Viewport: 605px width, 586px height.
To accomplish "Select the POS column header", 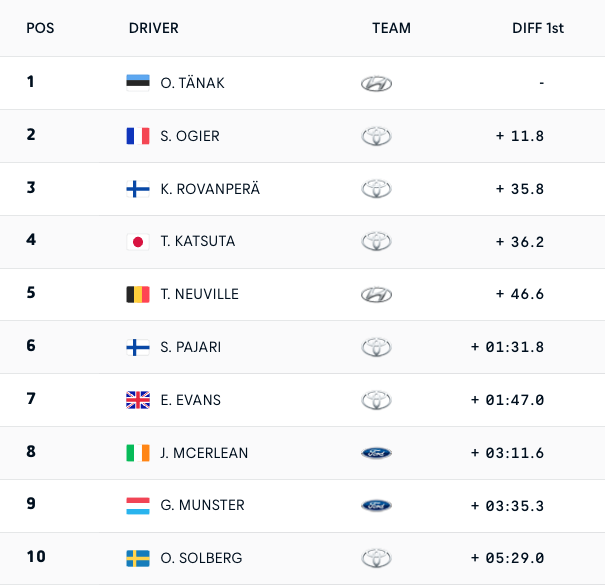I will (40, 28).
